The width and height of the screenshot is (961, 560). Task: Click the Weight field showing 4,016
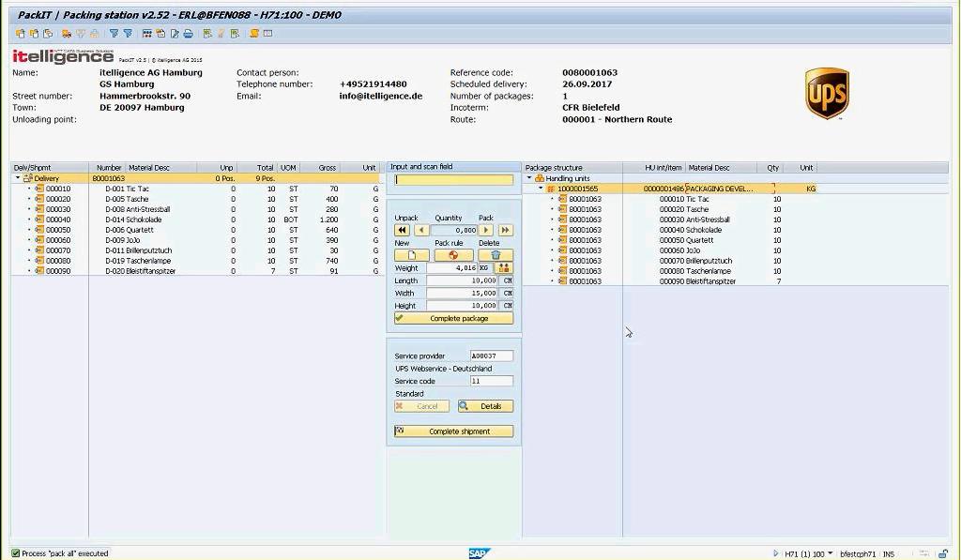point(452,267)
